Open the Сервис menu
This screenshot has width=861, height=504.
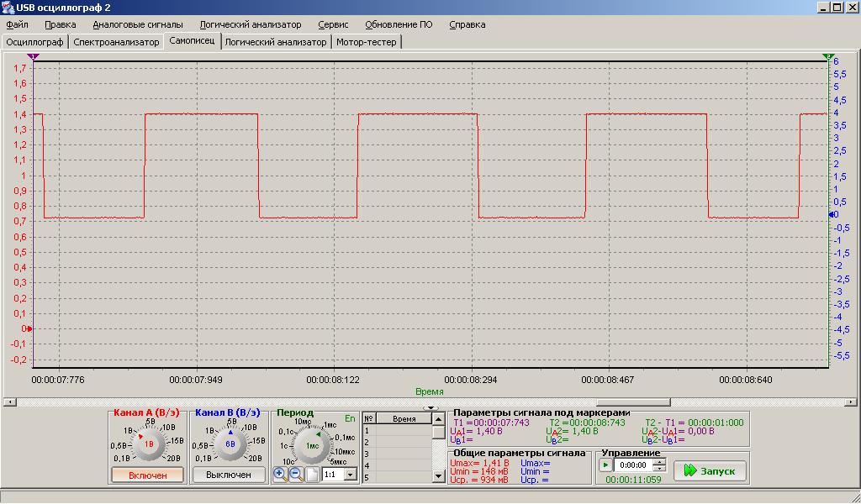click(x=333, y=24)
